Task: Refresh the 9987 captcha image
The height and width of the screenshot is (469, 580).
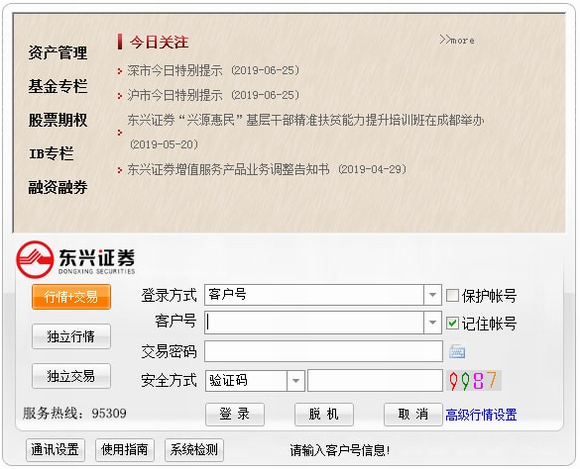Action: pyautogui.click(x=473, y=380)
